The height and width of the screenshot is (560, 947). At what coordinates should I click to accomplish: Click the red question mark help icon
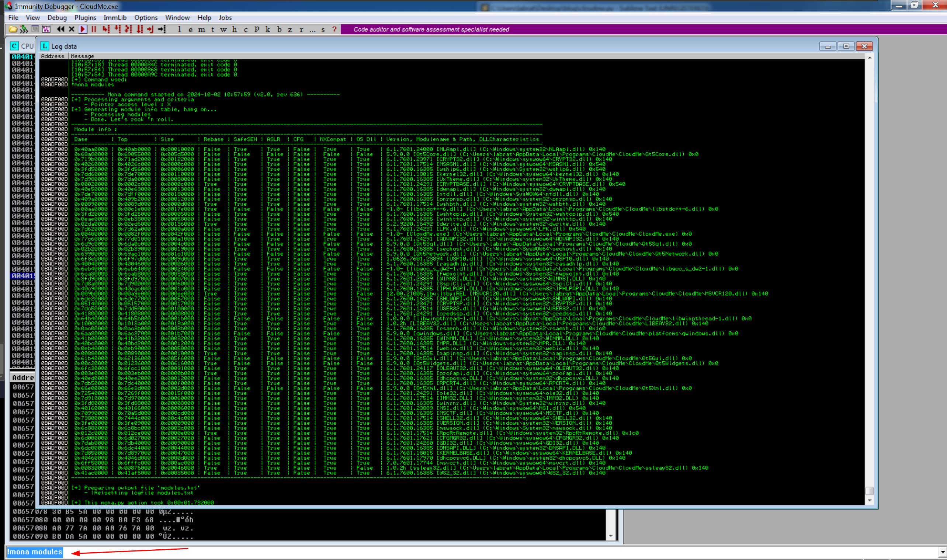[334, 29]
